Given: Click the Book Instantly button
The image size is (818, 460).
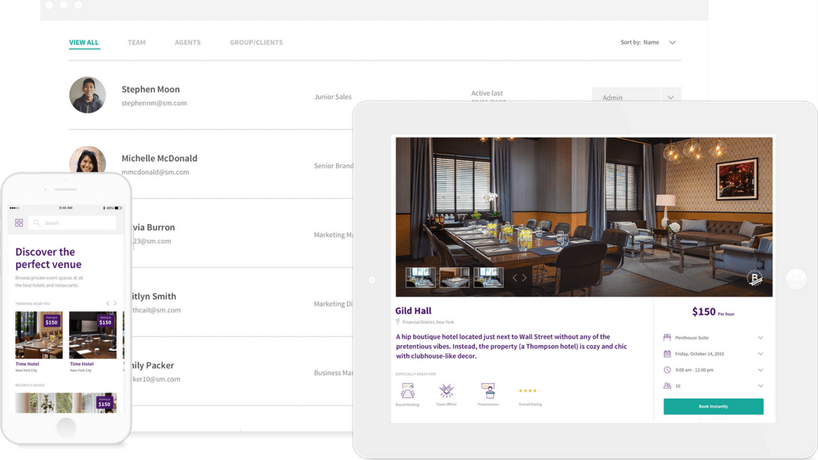Looking at the screenshot, I should pyautogui.click(x=713, y=407).
